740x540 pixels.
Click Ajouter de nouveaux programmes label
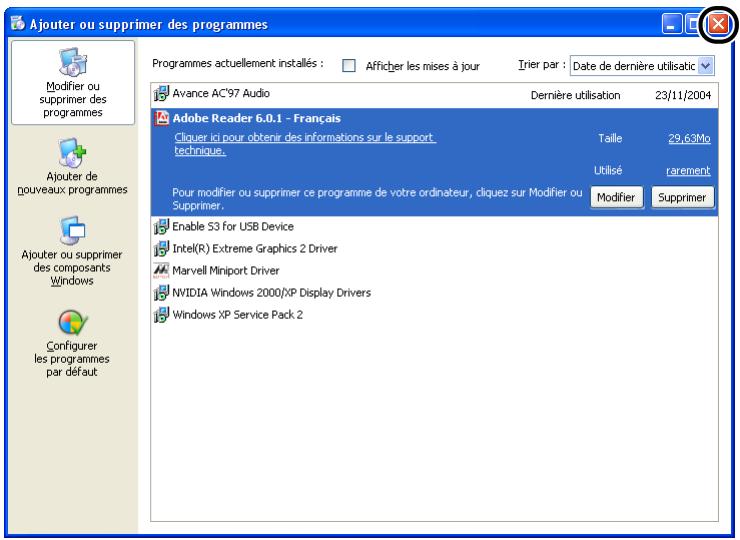coord(72,183)
